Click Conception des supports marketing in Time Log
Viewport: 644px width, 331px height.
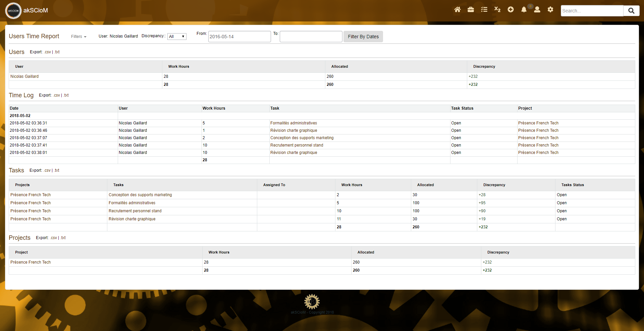tap(302, 138)
